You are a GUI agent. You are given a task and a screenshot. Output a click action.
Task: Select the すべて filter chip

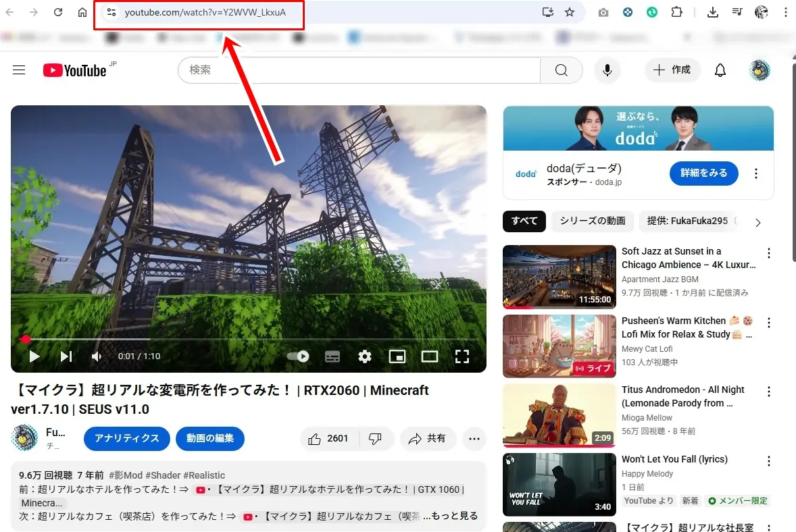(524, 221)
